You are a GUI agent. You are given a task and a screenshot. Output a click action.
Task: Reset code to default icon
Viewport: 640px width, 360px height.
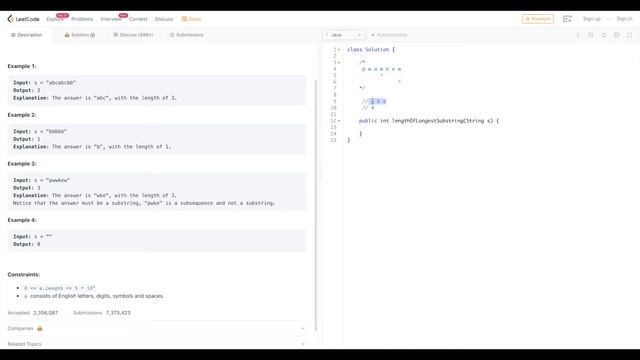pos(604,35)
